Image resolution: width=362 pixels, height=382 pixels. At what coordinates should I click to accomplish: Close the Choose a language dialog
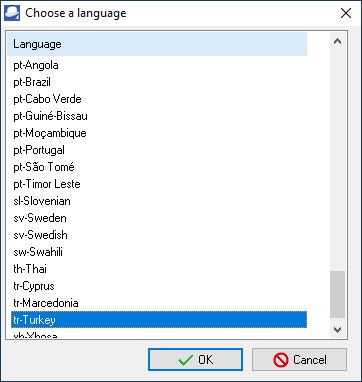pos(346,13)
